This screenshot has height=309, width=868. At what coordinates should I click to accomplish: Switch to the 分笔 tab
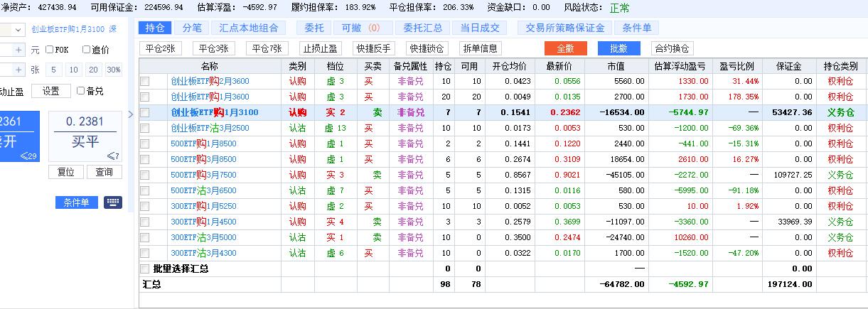192,28
